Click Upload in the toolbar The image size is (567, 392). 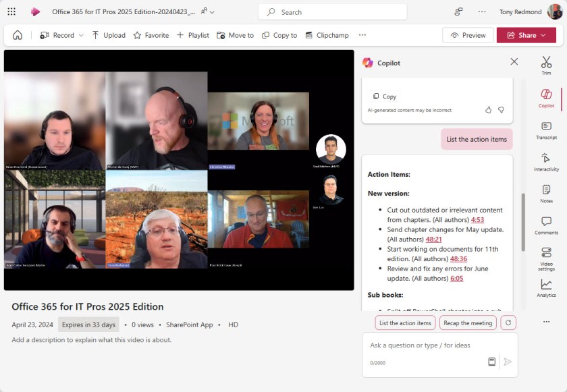(109, 35)
